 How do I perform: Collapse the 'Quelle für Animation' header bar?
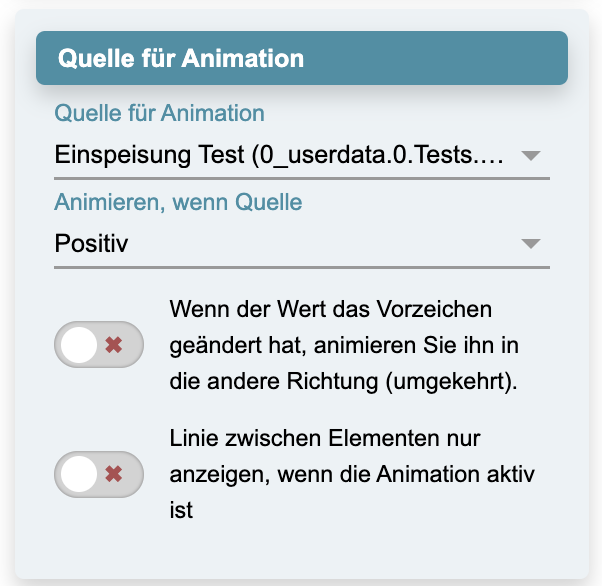point(301,58)
